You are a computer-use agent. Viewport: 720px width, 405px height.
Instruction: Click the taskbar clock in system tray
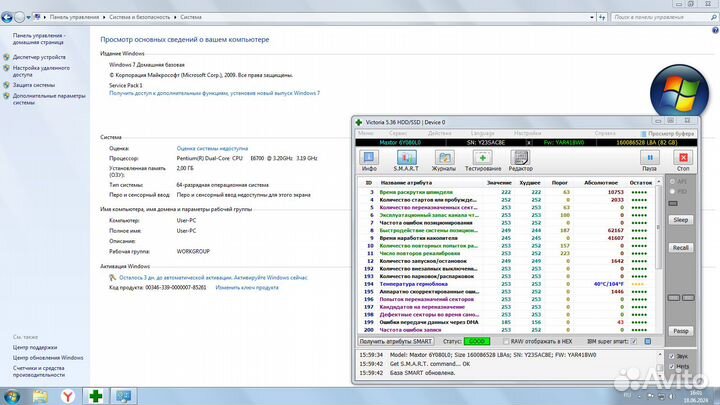coord(696,397)
